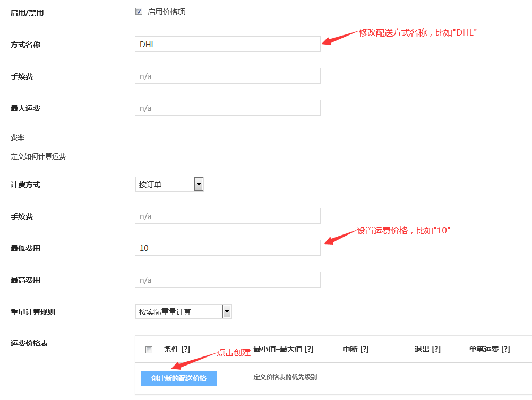Click the first 手续费 input field under 方式名称
Screen dimensions: 532x400
coord(227,76)
